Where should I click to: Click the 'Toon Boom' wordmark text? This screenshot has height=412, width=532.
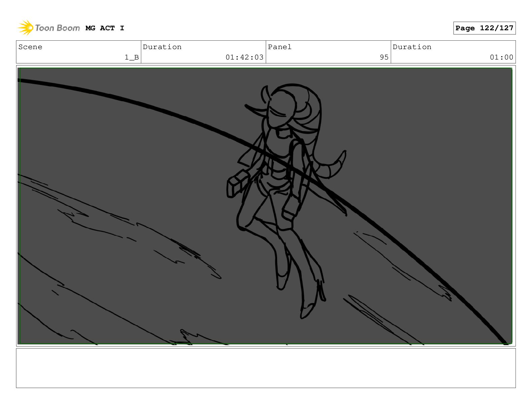[x=58, y=28]
